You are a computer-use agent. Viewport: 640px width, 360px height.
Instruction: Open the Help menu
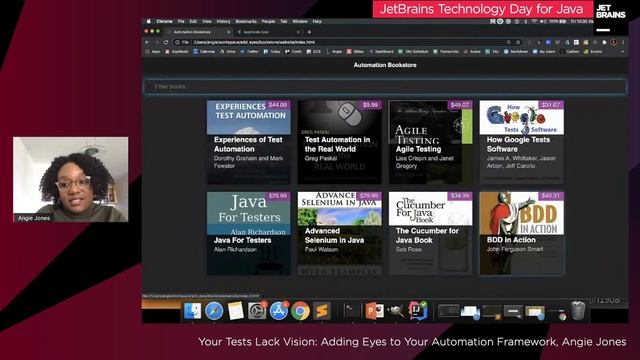click(x=317, y=21)
